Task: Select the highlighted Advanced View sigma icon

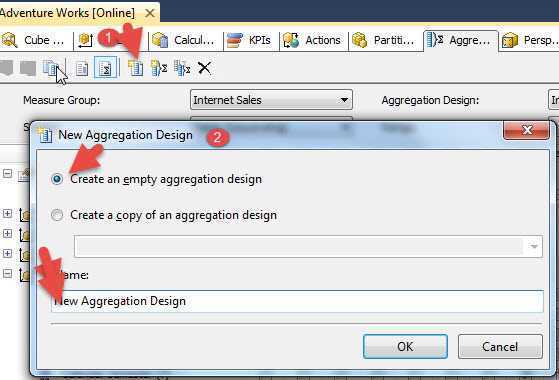Action: (x=106, y=68)
